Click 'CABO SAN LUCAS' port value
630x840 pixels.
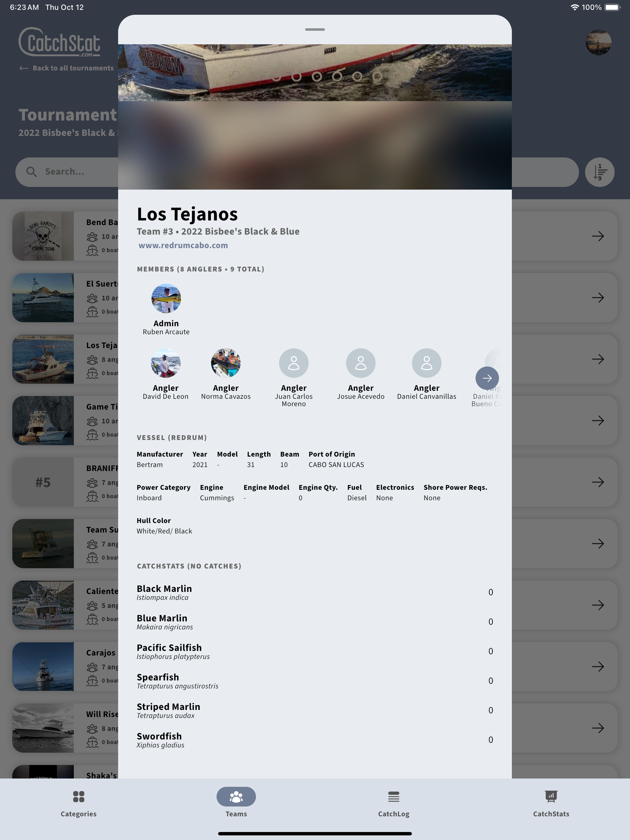tap(336, 465)
